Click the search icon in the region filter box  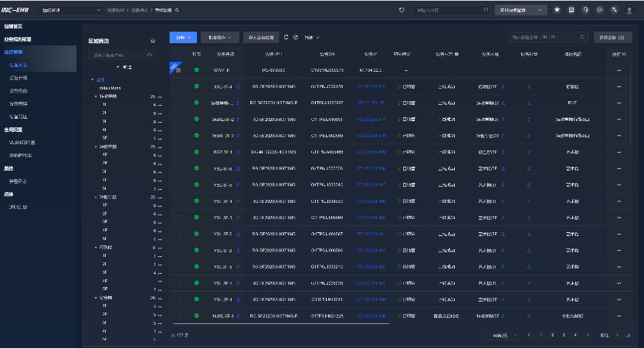point(150,55)
